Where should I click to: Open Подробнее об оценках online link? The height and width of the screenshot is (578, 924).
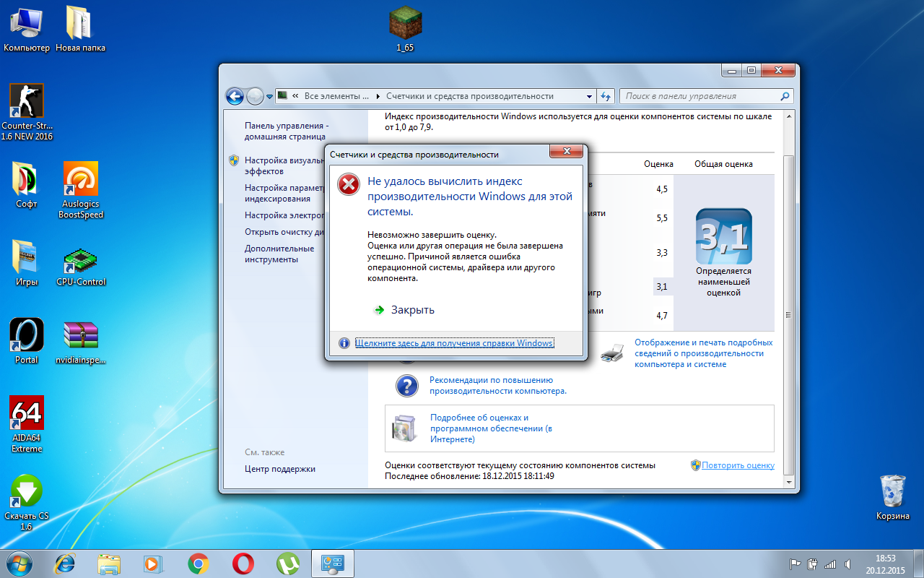click(491, 428)
